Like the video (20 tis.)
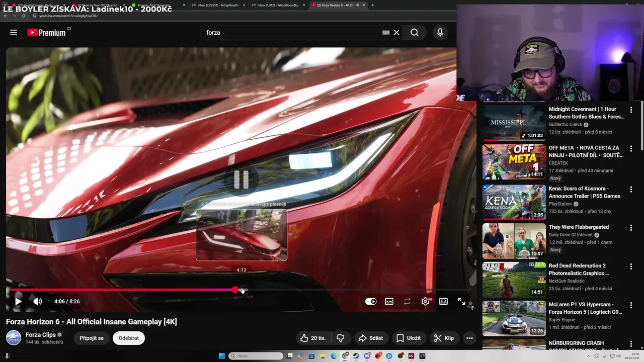644x362 pixels. (313, 338)
